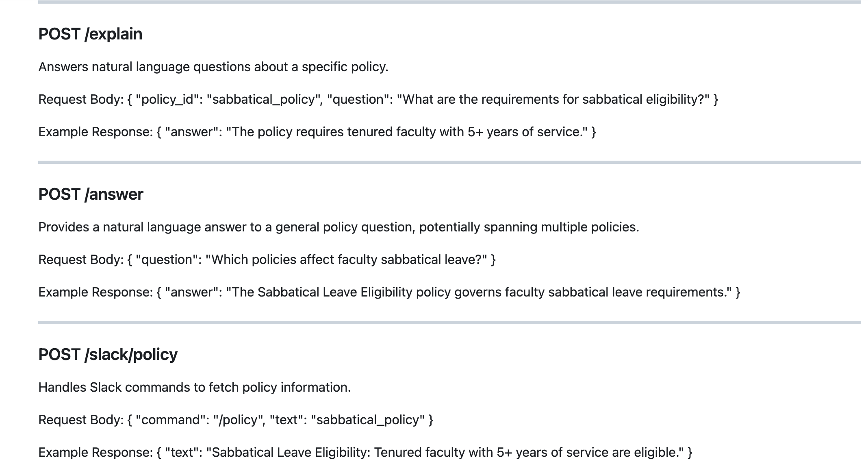Click the answer Request Body line
Image resolution: width=868 pixels, height=471 pixels.
coord(267,259)
